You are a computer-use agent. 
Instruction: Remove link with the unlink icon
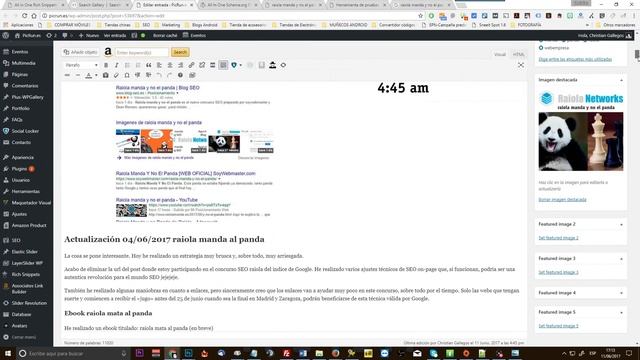(x=202, y=65)
